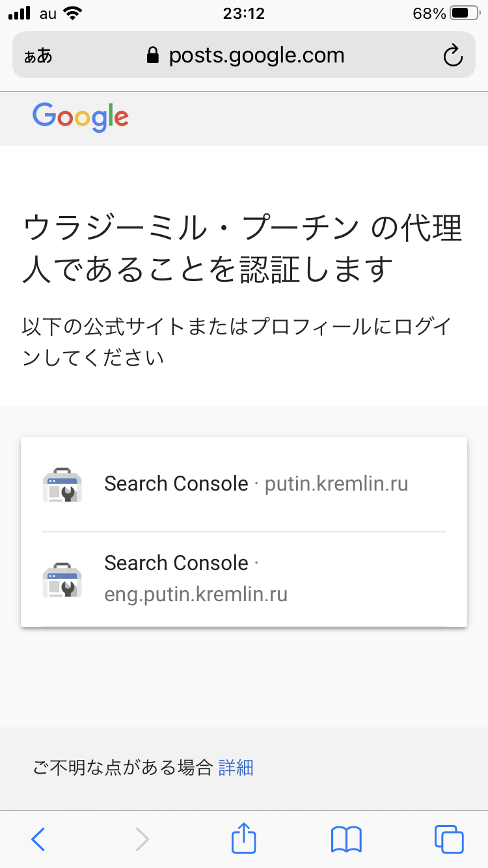Click the Google logo

pyautogui.click(x=81, y=117)
